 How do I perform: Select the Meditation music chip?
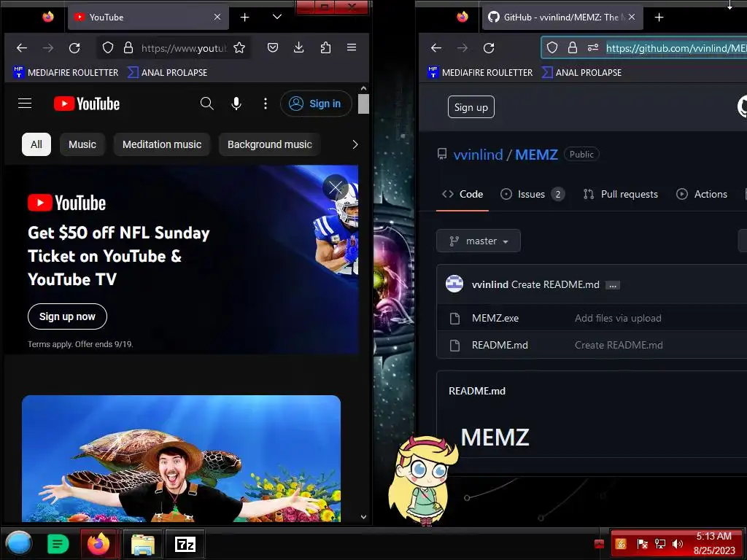161,144
